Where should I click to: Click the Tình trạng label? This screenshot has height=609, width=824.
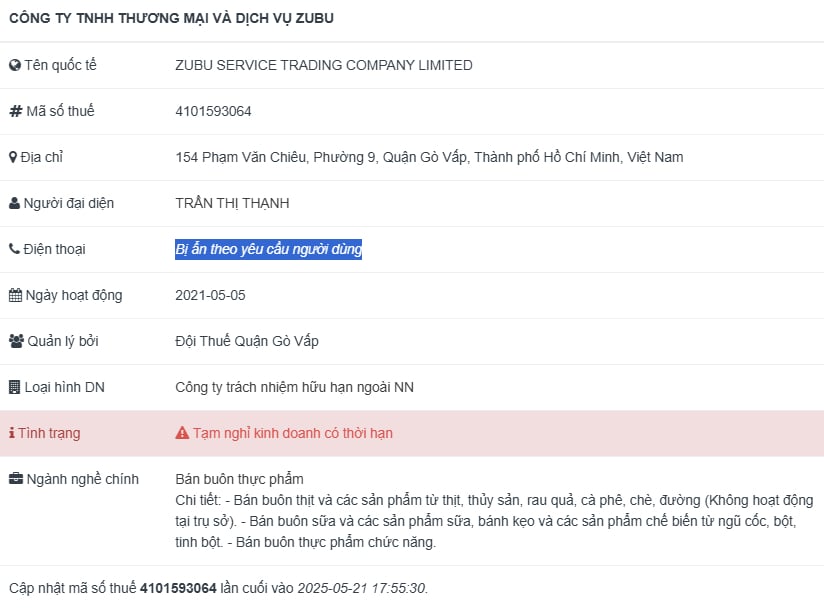click(49, 433)
